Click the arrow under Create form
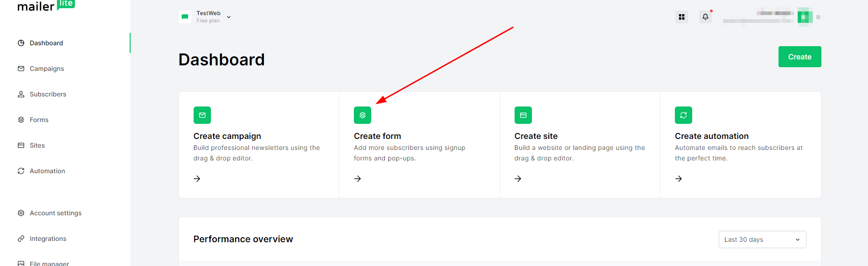 click(x=358, y=179)
